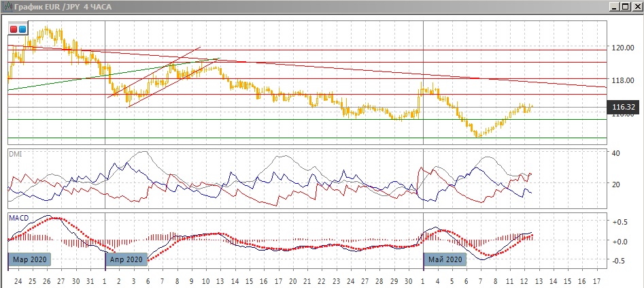Click the 118.00 price axis value
644x288 pixels.
point(623,80)
